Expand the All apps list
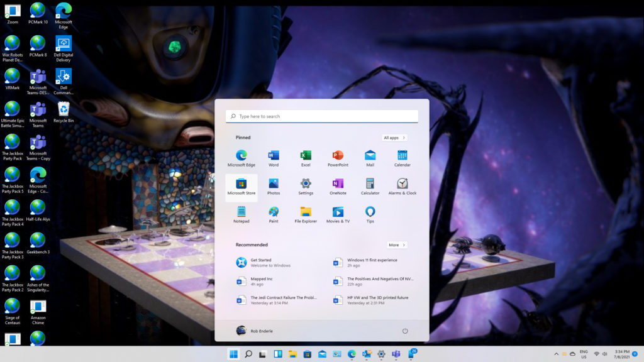 (394, 138)
